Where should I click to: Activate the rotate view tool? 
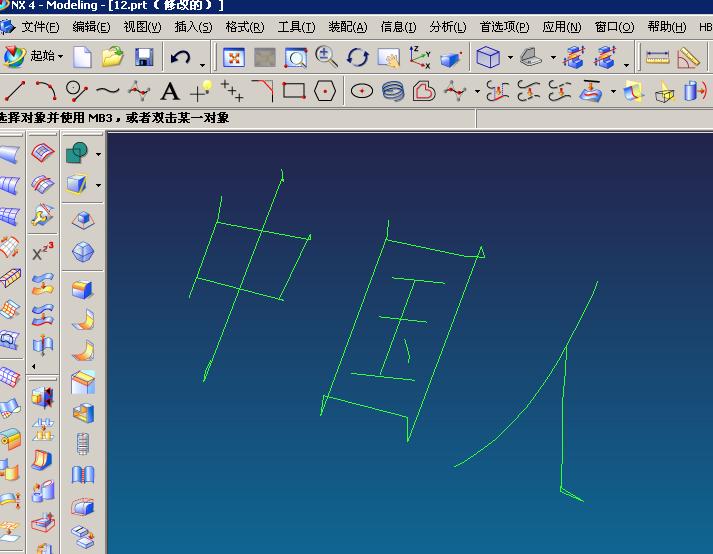(357, 58)
